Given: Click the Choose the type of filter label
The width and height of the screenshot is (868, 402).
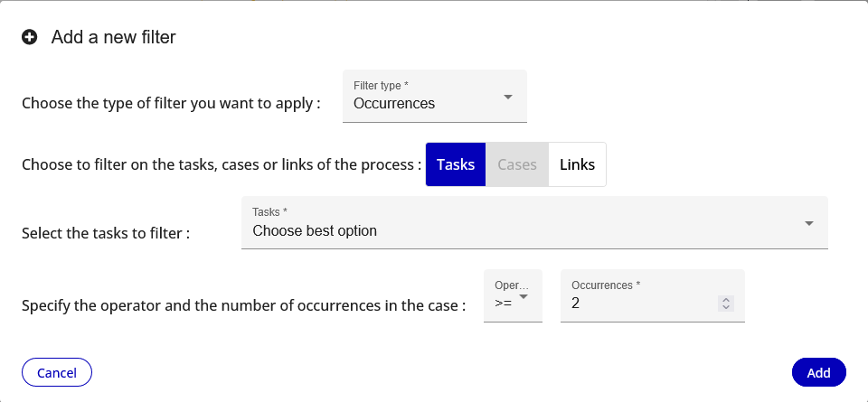Looking at the screenshot, I should pyautogui.click(x=171, y=103).
